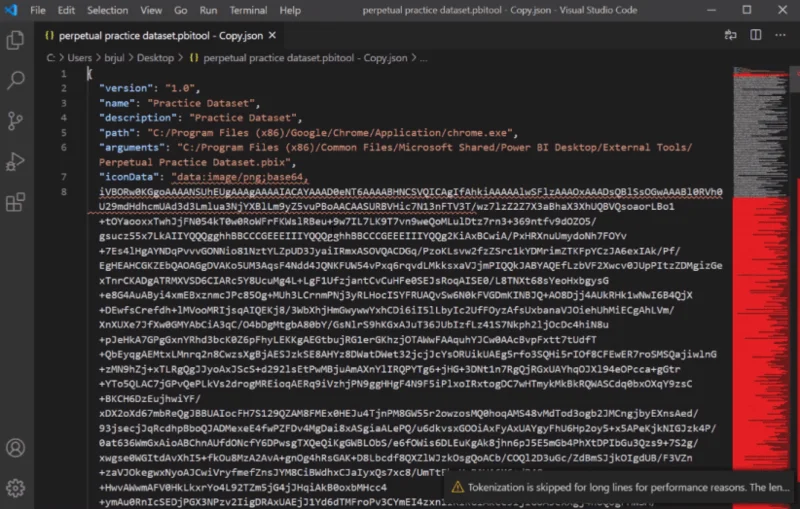Click the "path" key text
800x509 pixels.
point(117,133)
